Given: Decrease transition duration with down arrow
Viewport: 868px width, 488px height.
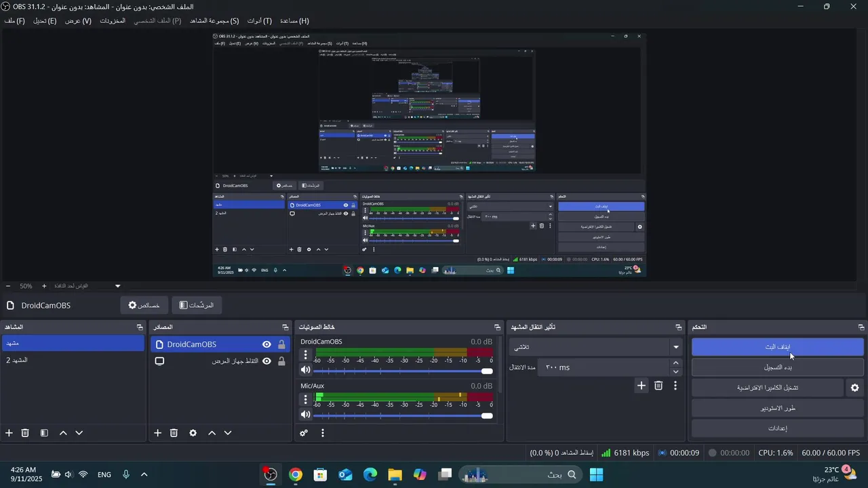Looking at the screenshot, I should [x=675, y=371].
